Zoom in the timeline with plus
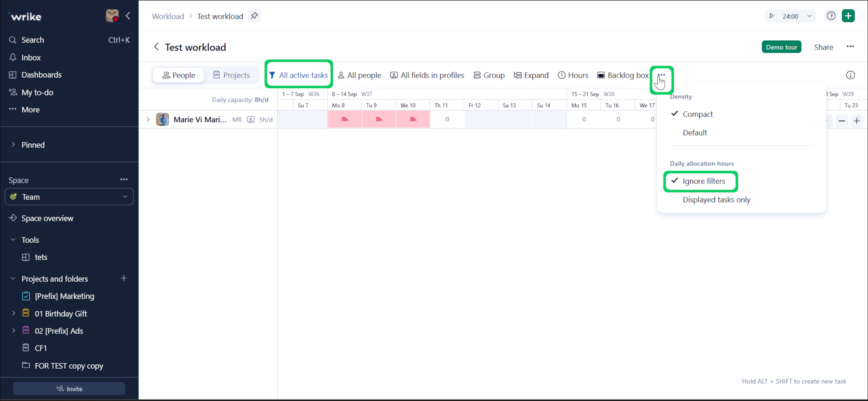Screen dimensions: 868x401 (856, 121)
